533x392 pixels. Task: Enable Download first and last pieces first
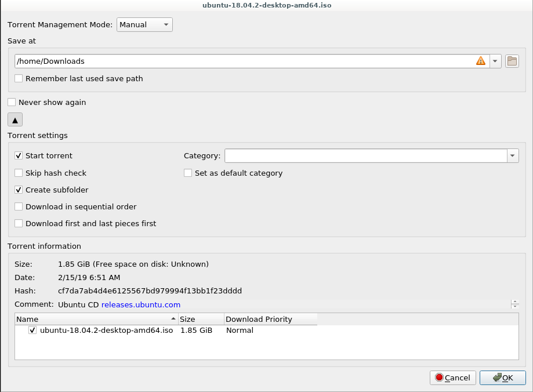[x=19, y=223]
